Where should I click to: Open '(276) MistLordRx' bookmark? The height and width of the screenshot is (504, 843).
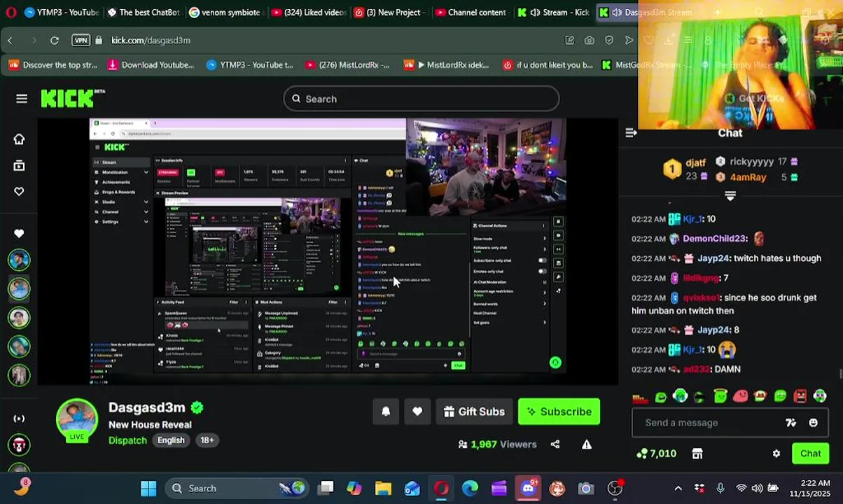pos(347,65)
